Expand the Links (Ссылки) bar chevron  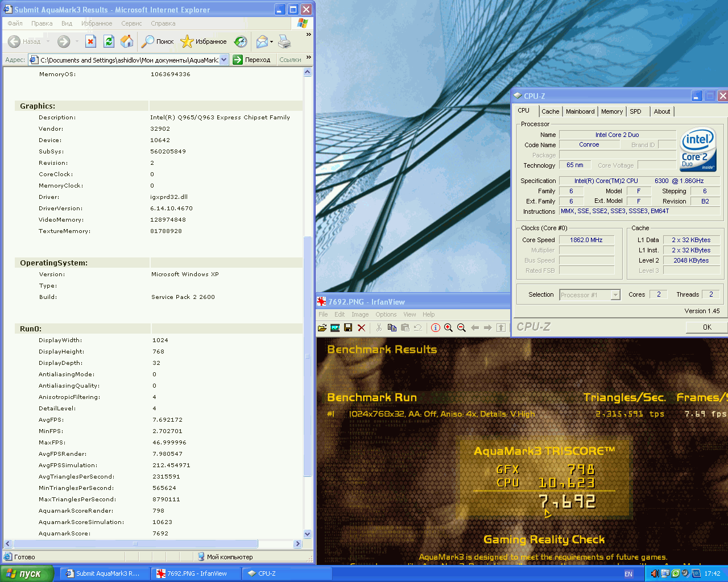309,57
